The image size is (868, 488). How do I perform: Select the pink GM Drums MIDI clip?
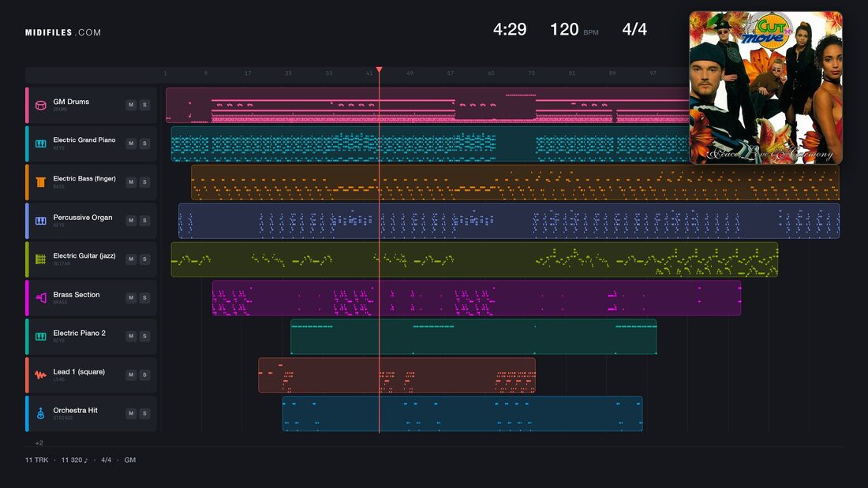tap(428, 105)
